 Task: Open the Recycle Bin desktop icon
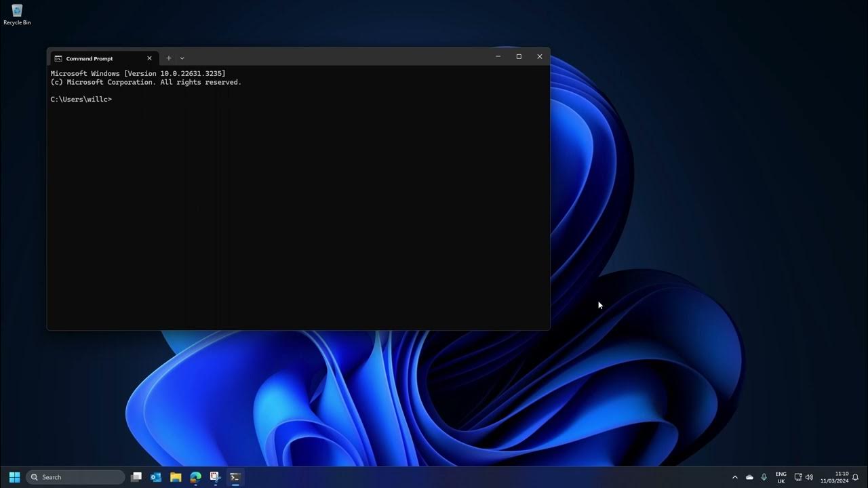click(x=17, y=14)
